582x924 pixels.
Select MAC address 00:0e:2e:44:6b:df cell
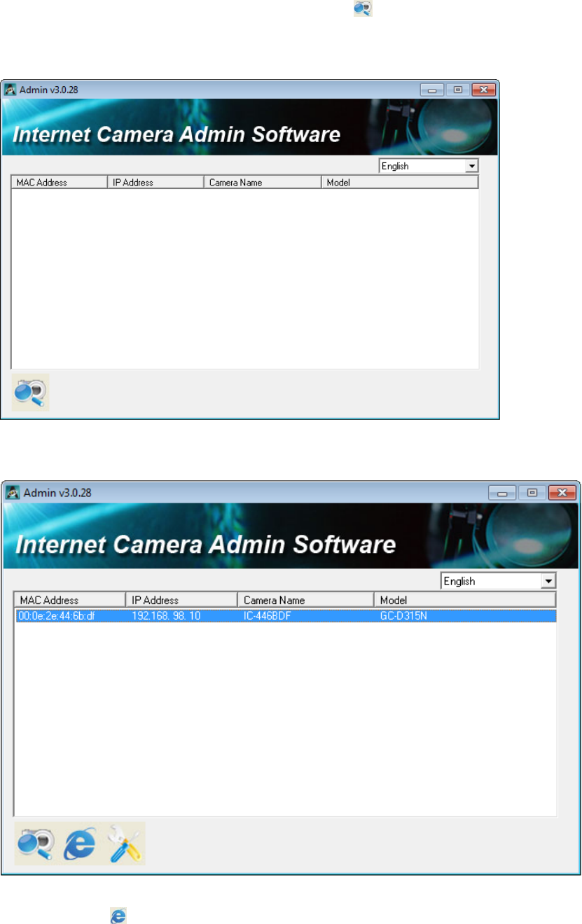pyautogui.click(x=57, y=616)
